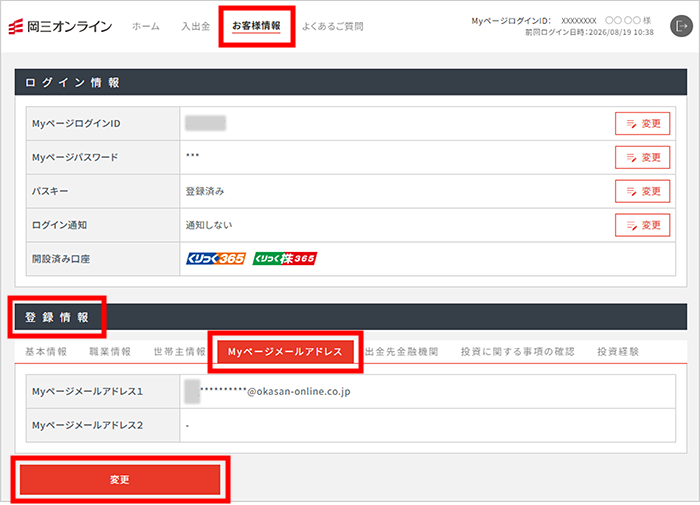Switch to 職業情報 tab

tap(110, 352)
